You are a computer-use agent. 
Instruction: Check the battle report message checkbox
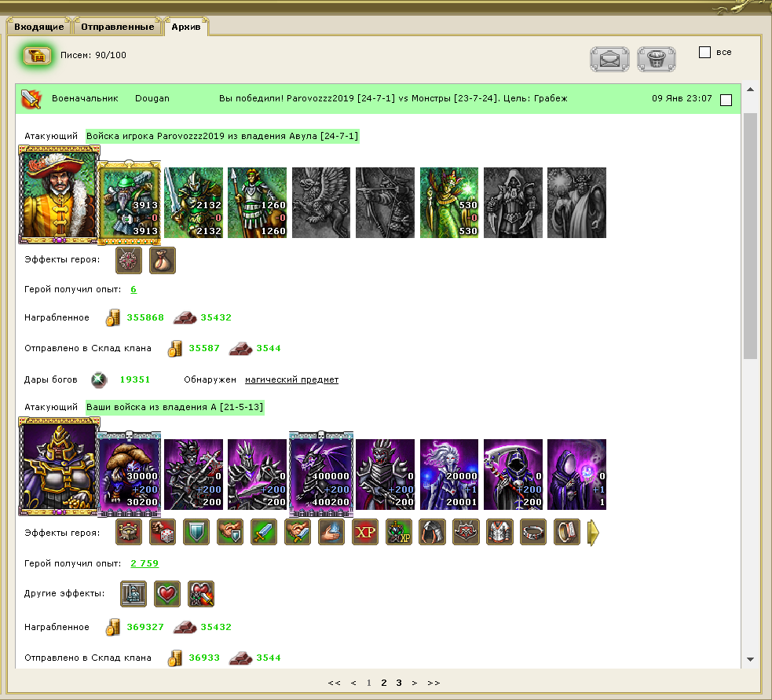(x=726, y=100)
